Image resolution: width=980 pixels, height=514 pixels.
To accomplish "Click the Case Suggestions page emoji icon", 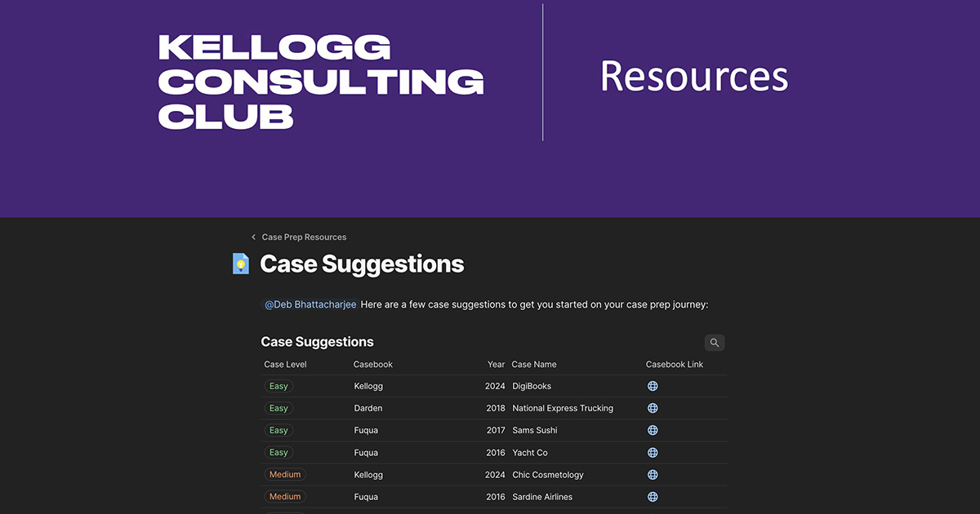I will pos(241,264).
